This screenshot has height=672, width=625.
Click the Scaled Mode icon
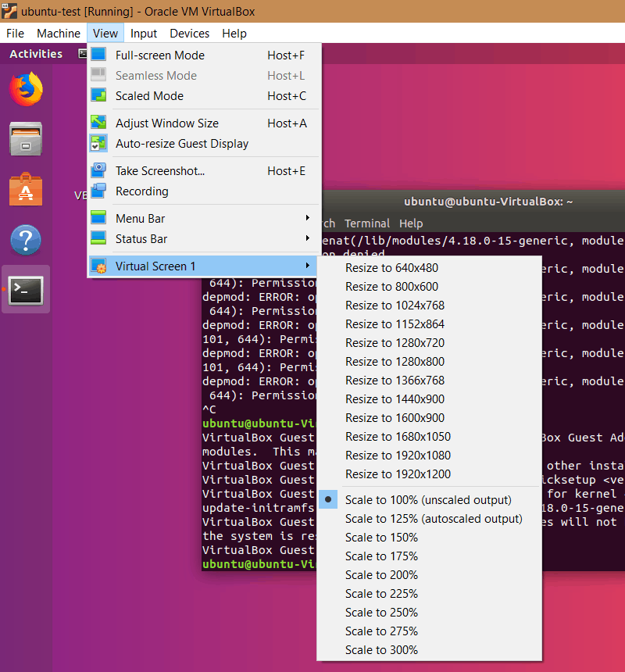98,95
